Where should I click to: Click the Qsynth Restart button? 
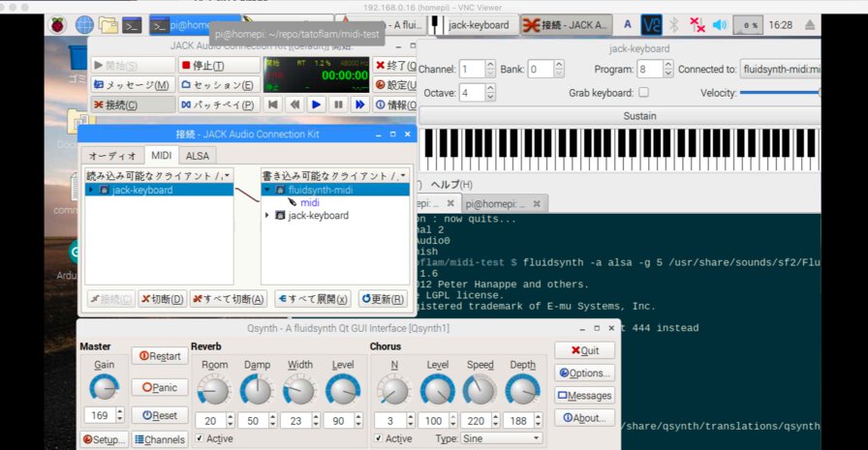(160, 356)
